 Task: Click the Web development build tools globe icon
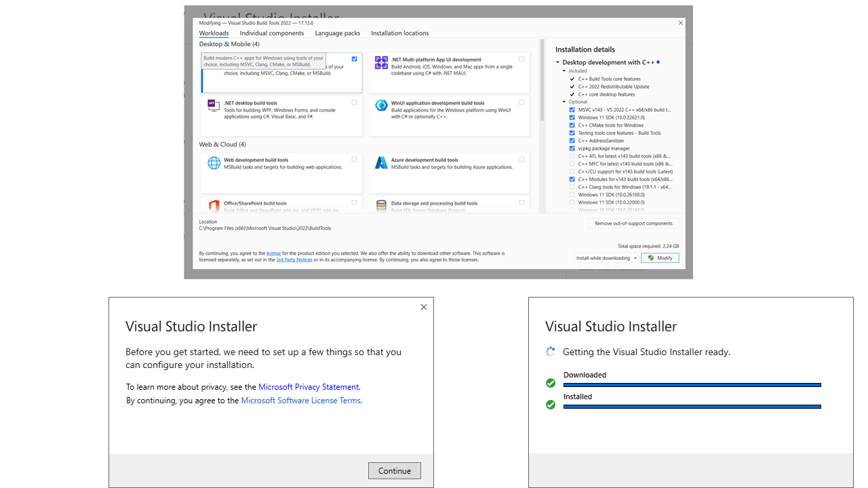(x=213, y=164)
